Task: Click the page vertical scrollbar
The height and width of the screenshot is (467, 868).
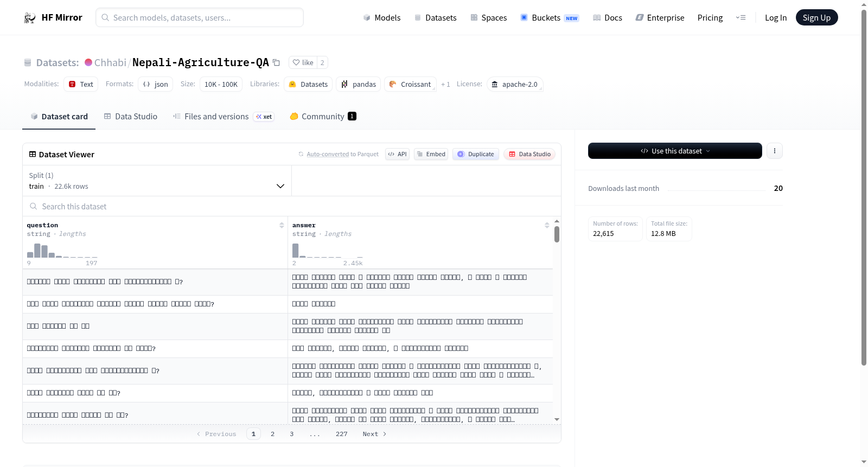Action: click(x=864, y=187)
